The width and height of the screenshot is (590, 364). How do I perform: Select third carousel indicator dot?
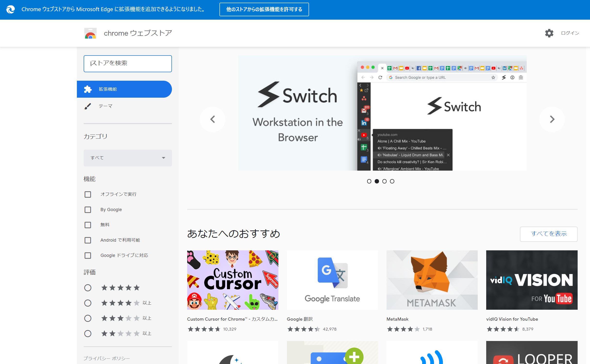click(x=384, y=181)
